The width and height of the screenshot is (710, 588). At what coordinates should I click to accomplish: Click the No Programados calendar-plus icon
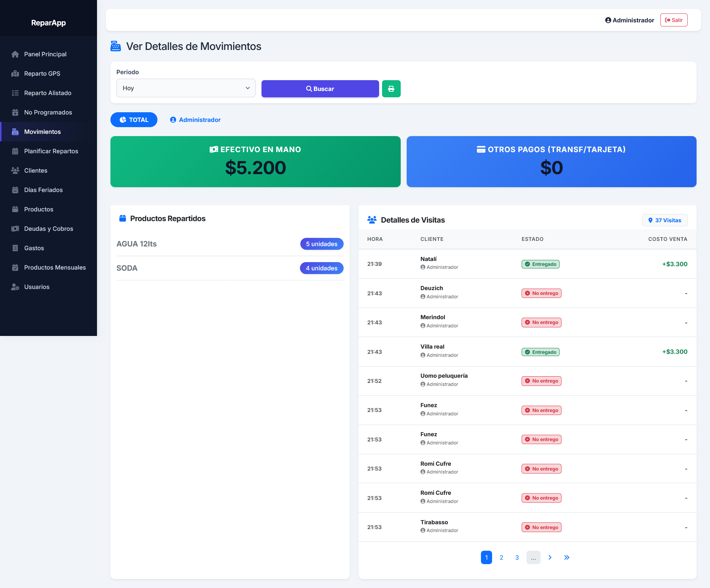coord(15,112)
